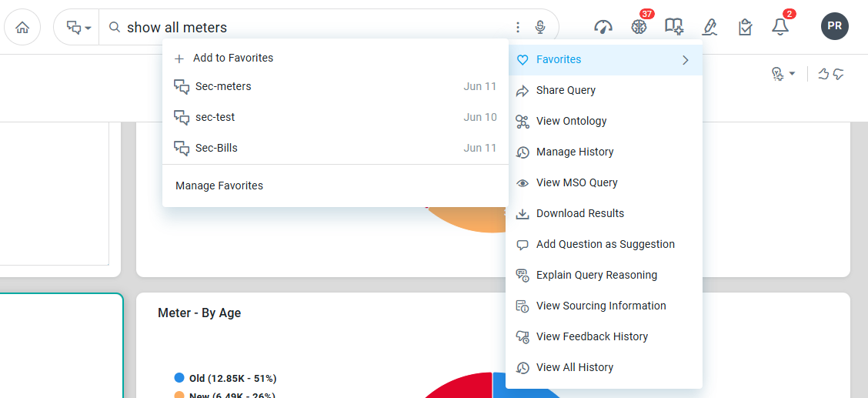868x398 pixels.
Task: Click the thumbs down feedback icon
Action: (839, 74)
